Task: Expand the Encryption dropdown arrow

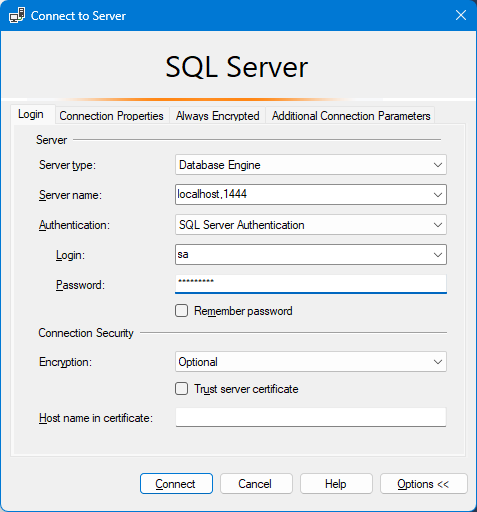Action: (x=438, y=362)
